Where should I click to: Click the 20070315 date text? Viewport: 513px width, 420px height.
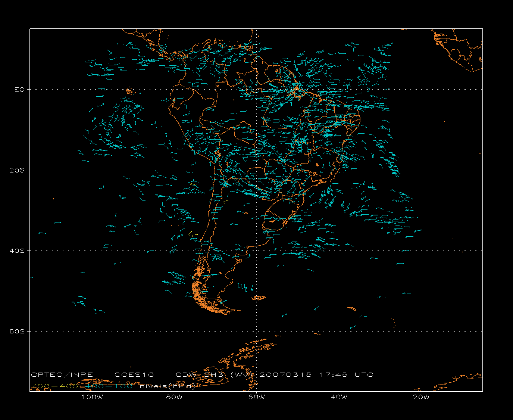pos(285,374)
